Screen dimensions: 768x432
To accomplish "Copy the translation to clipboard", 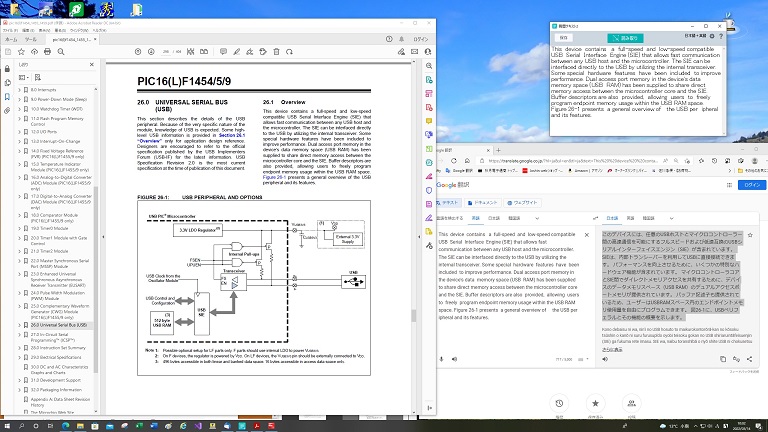I will [x=722, y=359].
